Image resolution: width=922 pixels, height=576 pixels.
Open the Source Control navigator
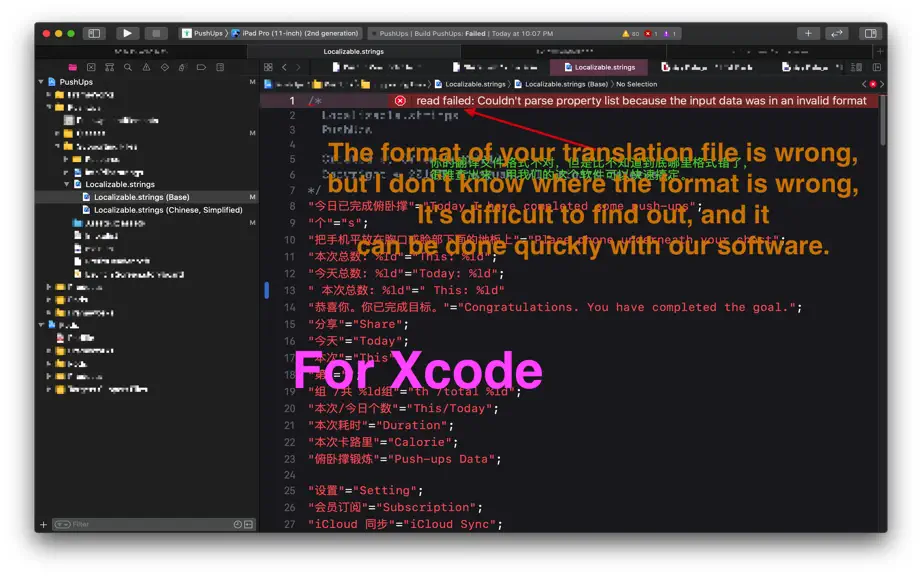click(91, 68)
